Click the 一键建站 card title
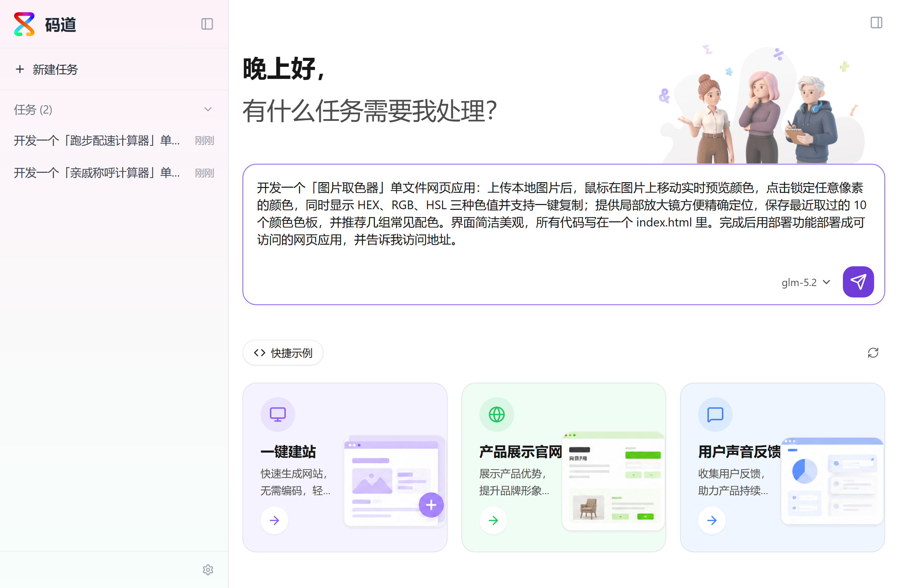Screen dimensions: 899x588 pos(288,452)
